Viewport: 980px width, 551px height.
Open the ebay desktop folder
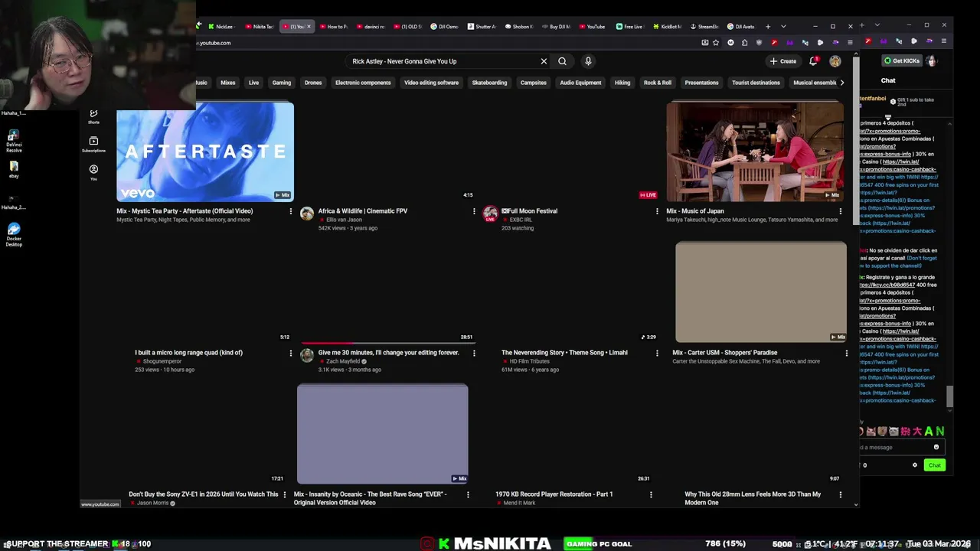click(14, 170)
